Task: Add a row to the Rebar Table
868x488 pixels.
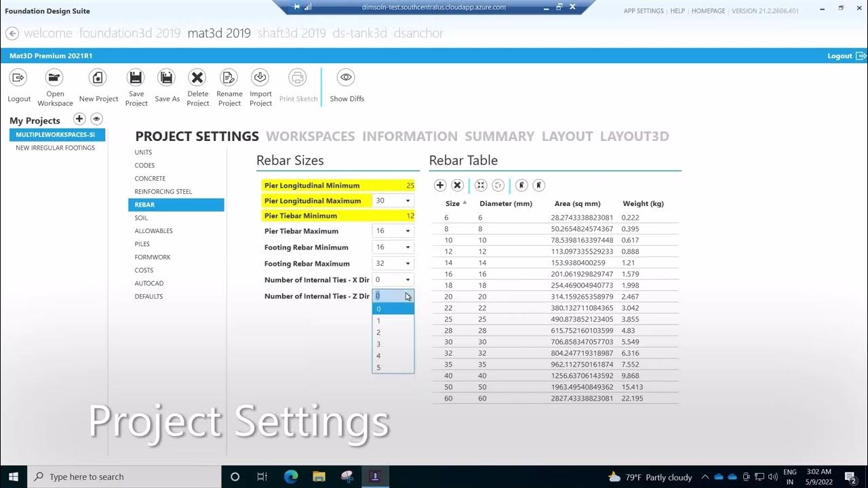Action: (440, 185)
